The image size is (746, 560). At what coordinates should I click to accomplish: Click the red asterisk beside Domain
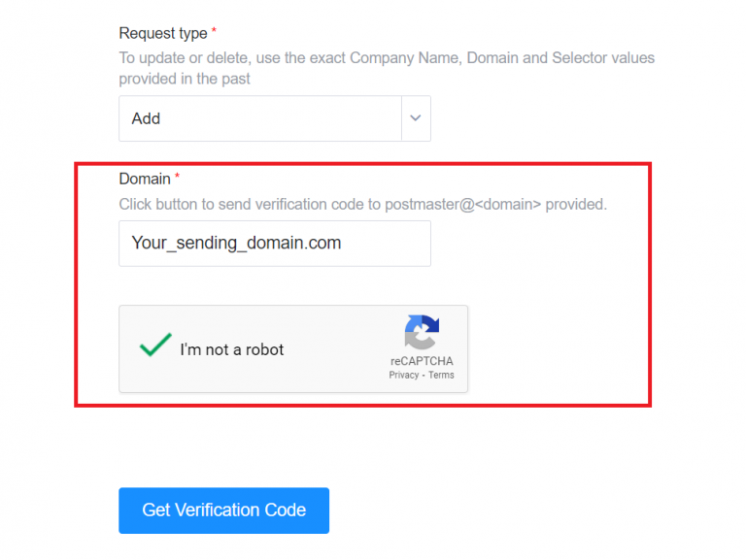tap(177, 177)
